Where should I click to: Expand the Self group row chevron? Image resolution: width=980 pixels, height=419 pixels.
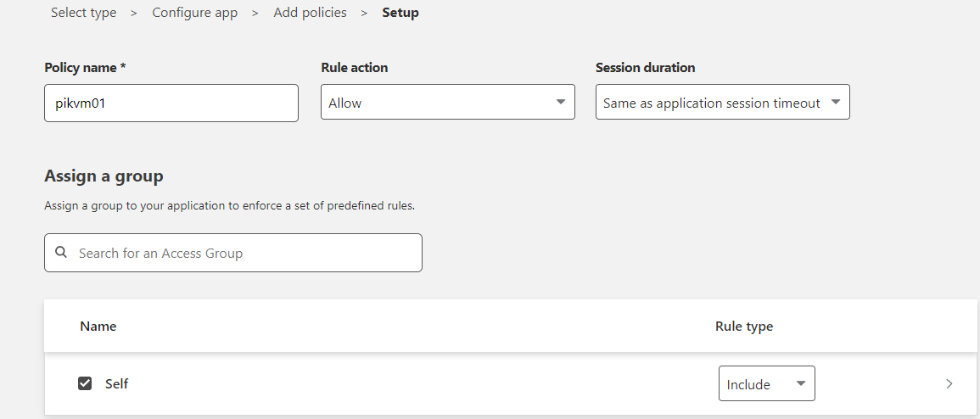[x=949, y=383]
